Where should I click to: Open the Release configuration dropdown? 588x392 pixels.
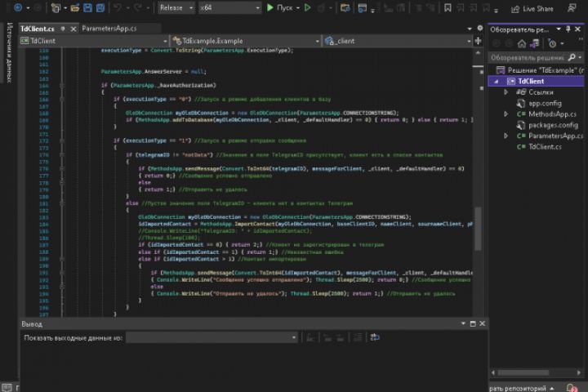pos(176,8)
